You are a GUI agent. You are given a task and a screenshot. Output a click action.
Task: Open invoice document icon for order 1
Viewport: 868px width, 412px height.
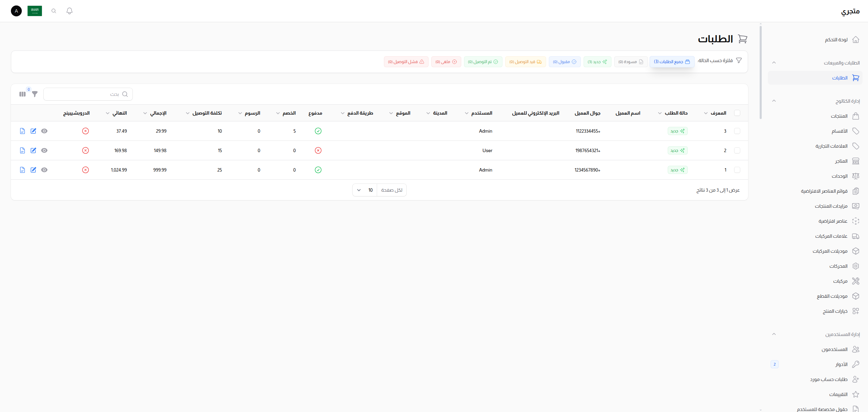pos(22,170)
